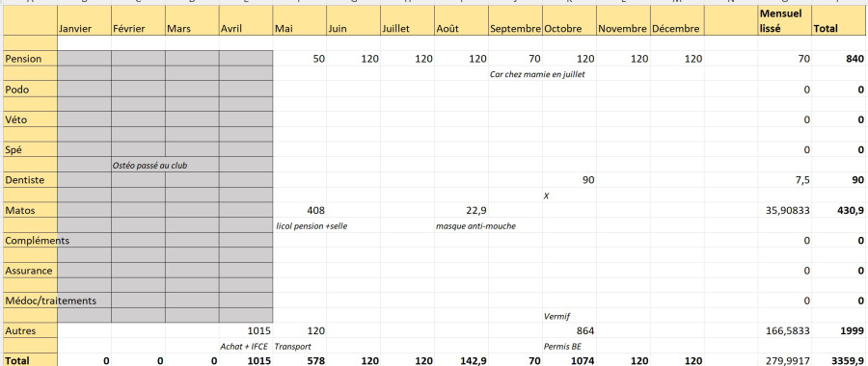Select the Juin column header cell
The width and height of the screenshot is (868, 366).
pos(353,21)
